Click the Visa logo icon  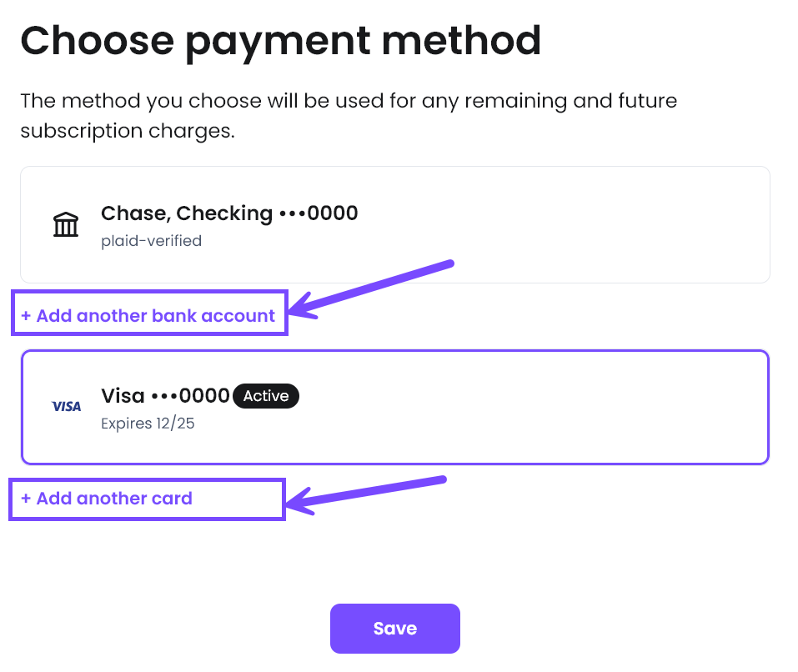[67, 406]
